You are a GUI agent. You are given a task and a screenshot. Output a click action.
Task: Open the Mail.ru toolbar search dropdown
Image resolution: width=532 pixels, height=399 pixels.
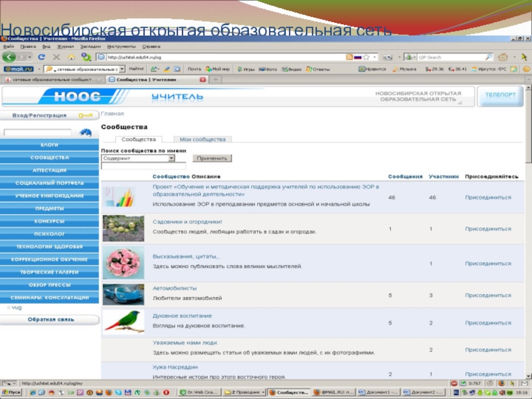pos(121,68)
